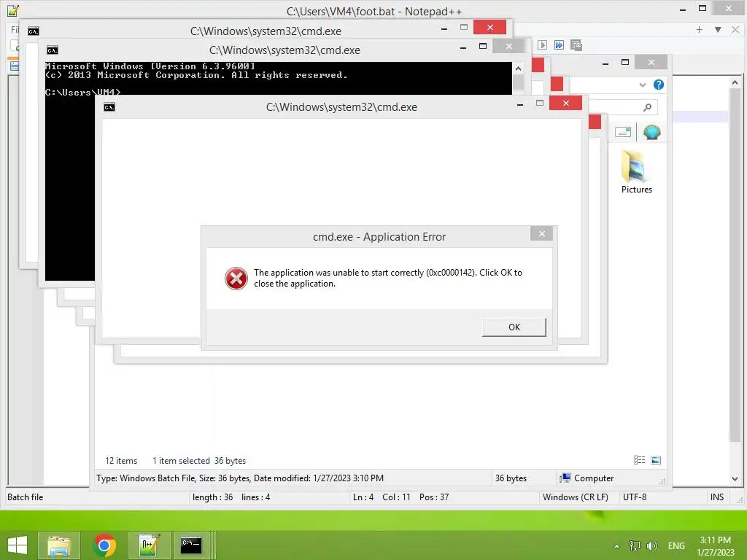Switch to cmd.exe taskbar icon
The height and width of the screenshot is (560, 747).
(x=192, y=545)
